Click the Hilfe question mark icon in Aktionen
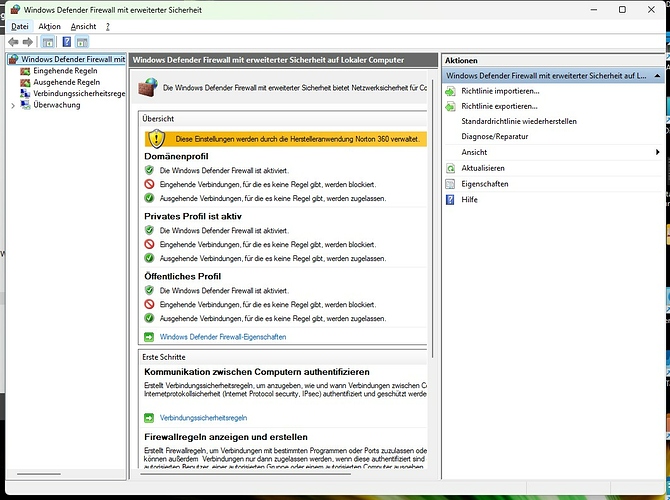The height and width of the screenshot is (500, 670). (450, 200)
